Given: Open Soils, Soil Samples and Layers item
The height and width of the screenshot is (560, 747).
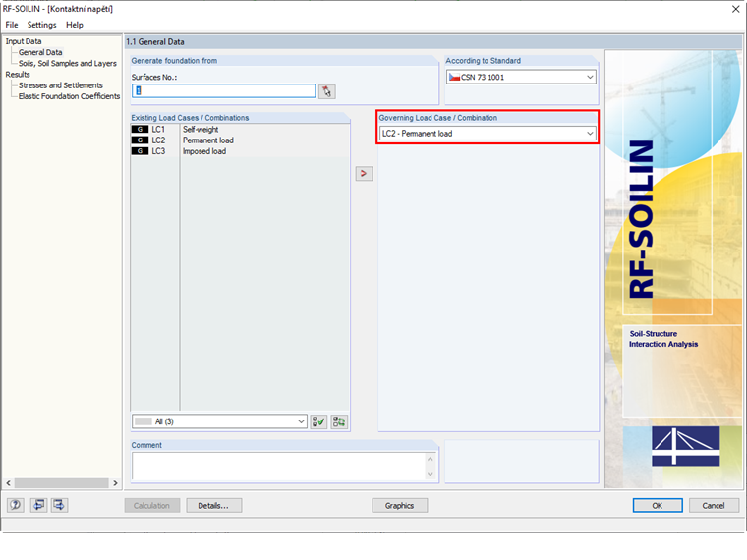Looking at the screenshot, I should [67, 63].
